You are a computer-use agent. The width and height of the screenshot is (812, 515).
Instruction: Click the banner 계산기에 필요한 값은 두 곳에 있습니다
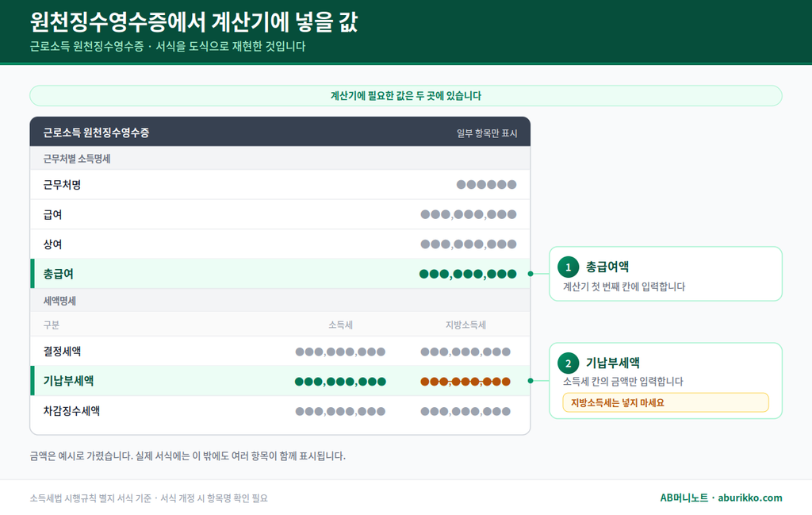(406, 96)
